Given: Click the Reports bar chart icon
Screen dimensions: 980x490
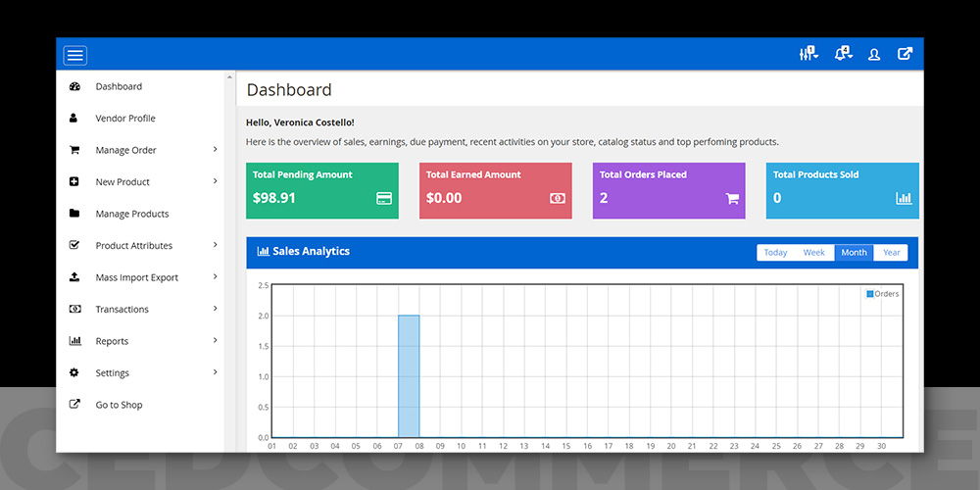Looking at the screenshot, I should click(x=75, y=341).
